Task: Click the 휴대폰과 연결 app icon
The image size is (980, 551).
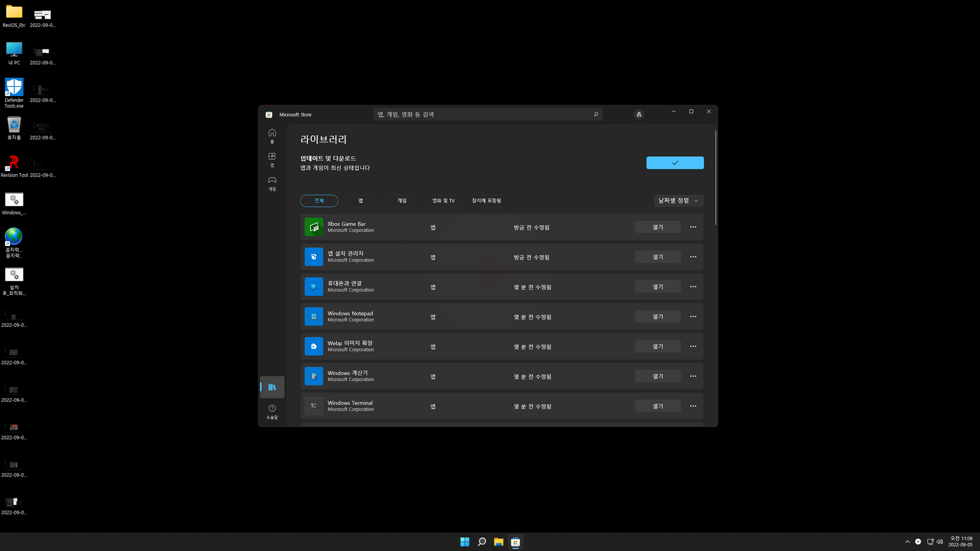Action: [x=314, y=286]
